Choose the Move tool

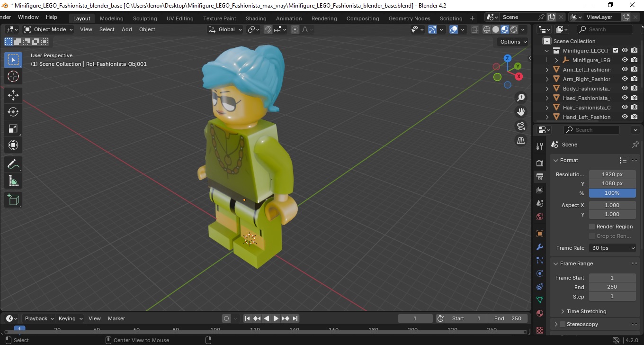[13, 95]
